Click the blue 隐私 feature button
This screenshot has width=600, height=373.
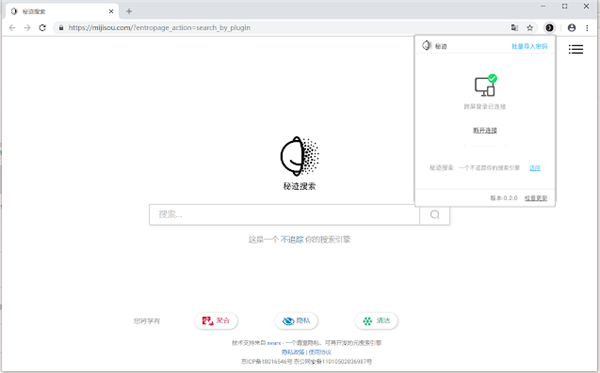296,321
